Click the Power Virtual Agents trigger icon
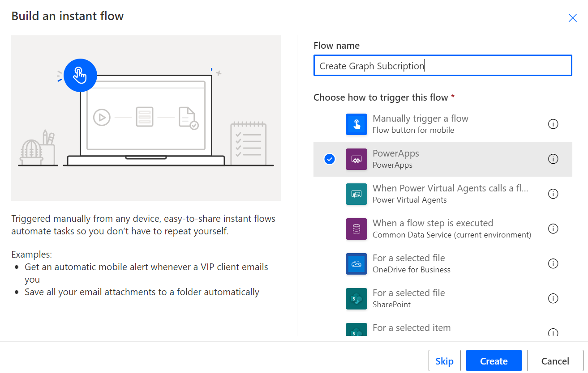Screen dimensions: 588x373 356,194
